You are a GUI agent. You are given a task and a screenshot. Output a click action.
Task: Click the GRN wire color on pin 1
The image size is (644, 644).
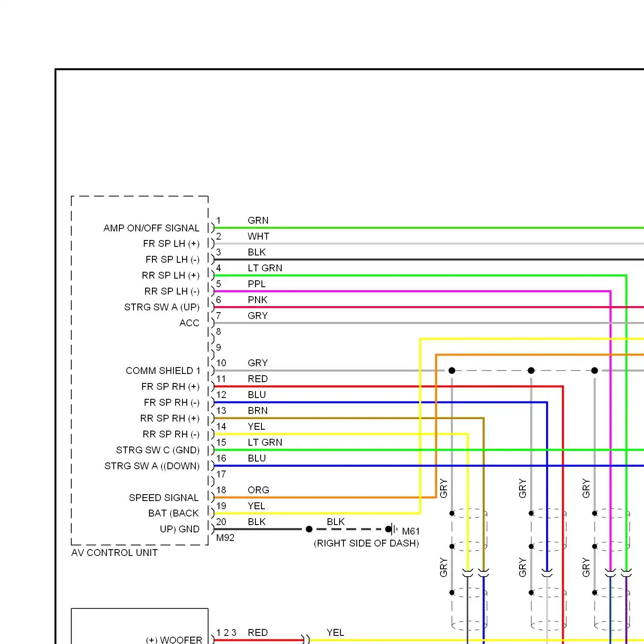pyautogui.click(x=258, y=220)
